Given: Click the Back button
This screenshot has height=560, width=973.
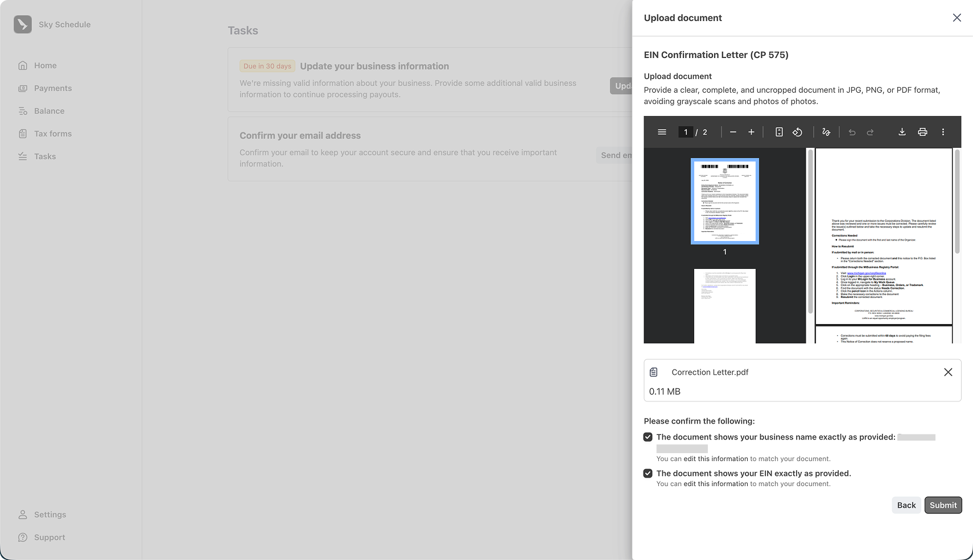Looking at the screenshot, I should click(906, 505).
